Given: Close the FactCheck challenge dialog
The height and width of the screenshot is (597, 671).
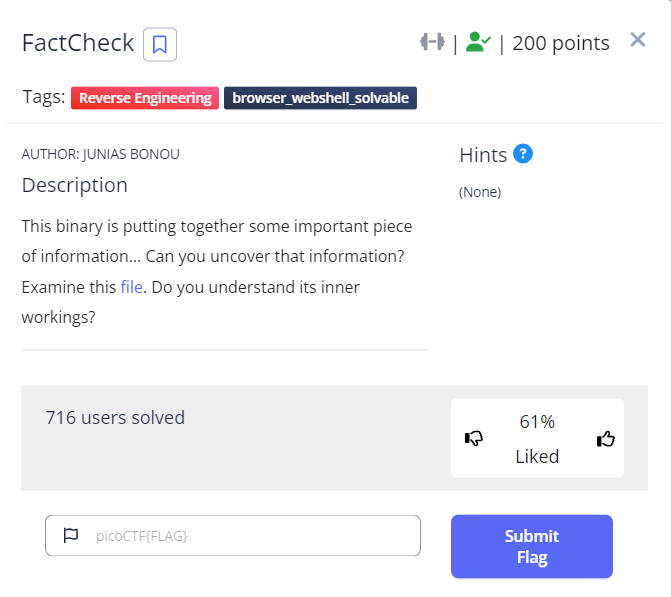Looking at the screenshot, I should point(638,40).
